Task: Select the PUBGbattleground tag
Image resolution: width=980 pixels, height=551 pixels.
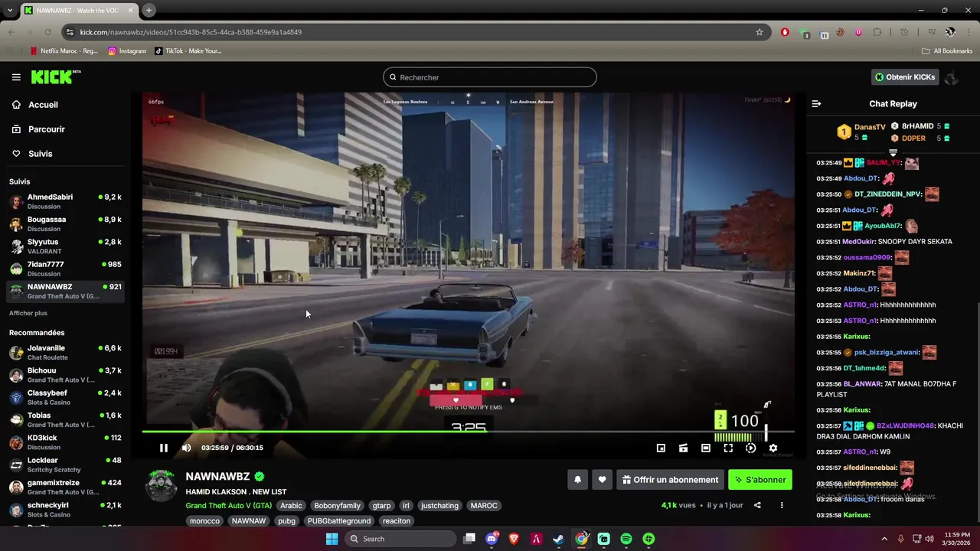Action: 339,521
